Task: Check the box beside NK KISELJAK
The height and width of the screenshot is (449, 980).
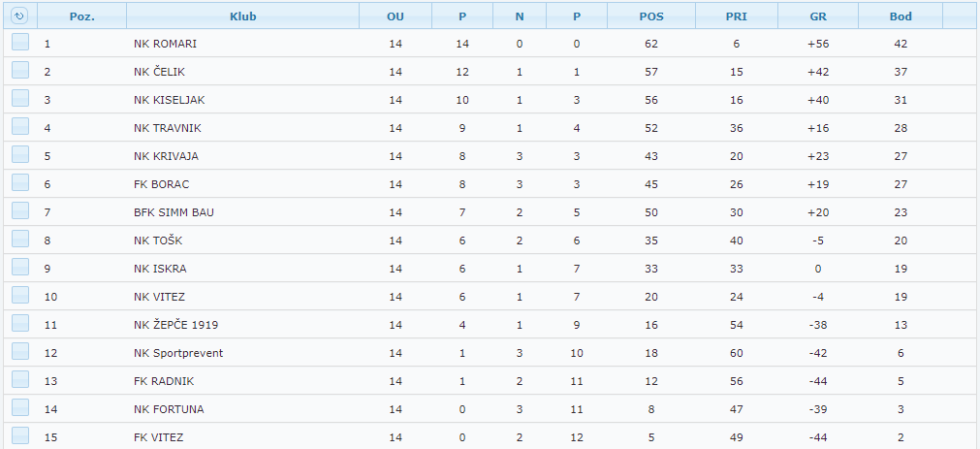Action: tap(20, 99)
